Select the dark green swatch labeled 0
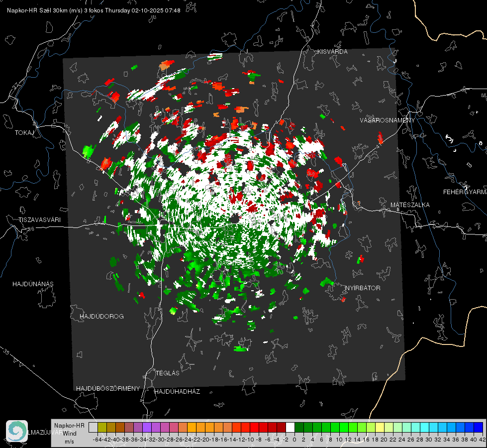Image resolution: width=487 pixels, height=448 pixels. click(299, 427)
